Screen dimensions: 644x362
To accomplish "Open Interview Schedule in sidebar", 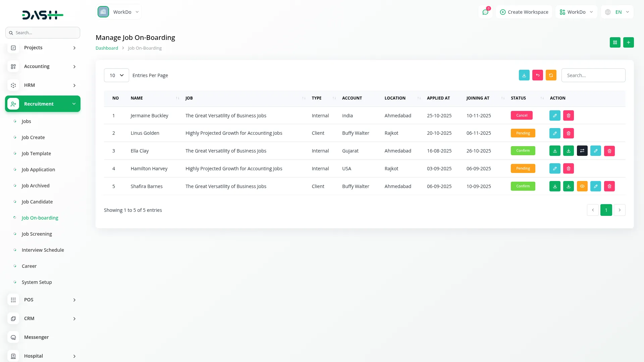I will [x=43, y=250].
